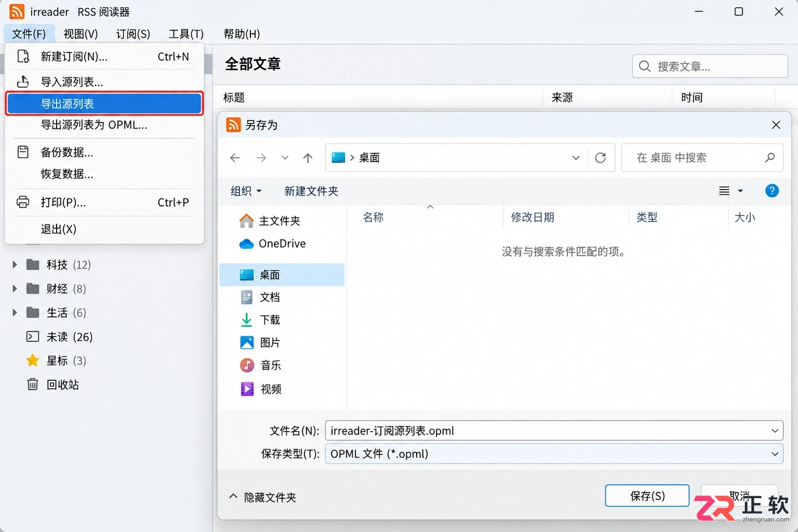This screenshot has width=798, height=532.
Task: Choose 导入源列表... menu entry
Action: pos(104,82)
